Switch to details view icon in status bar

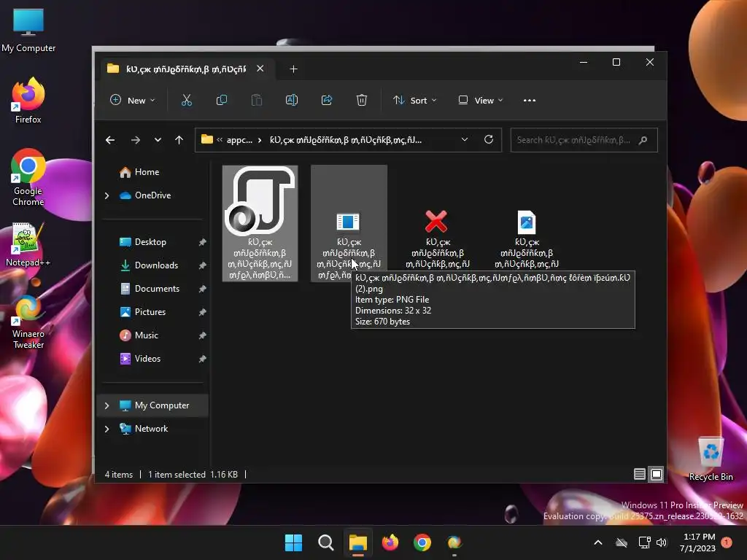click(x=639, y=474)
